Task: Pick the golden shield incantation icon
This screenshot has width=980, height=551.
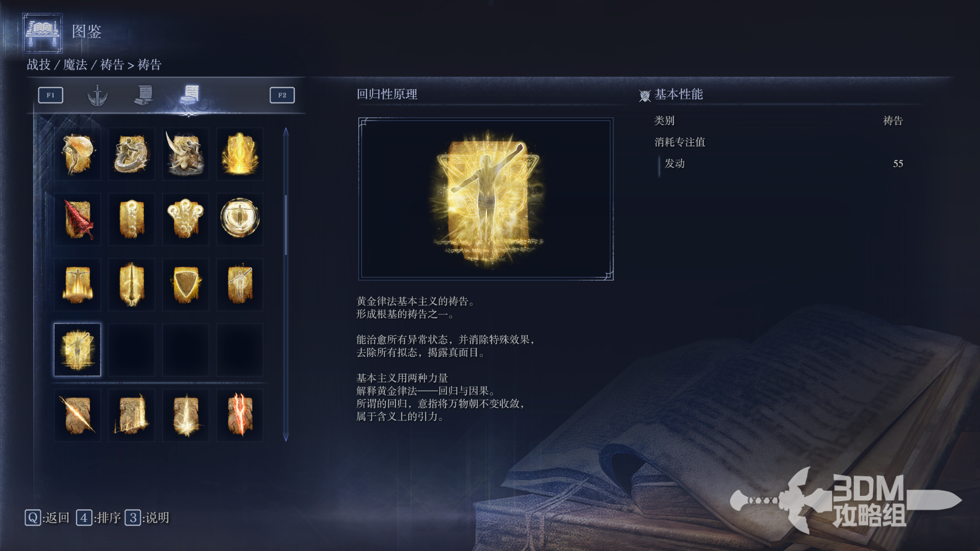Action: click(186, 285)
